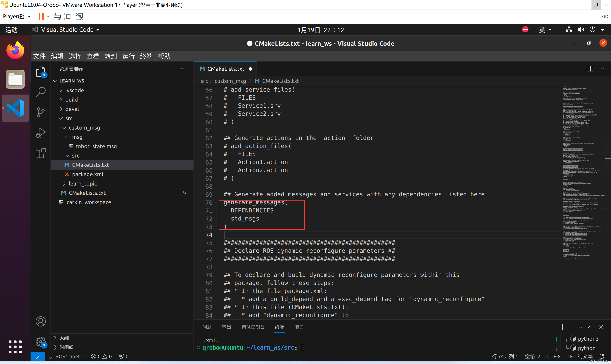
Task: Open the 文件 menu
Action: tap(39, 56)
